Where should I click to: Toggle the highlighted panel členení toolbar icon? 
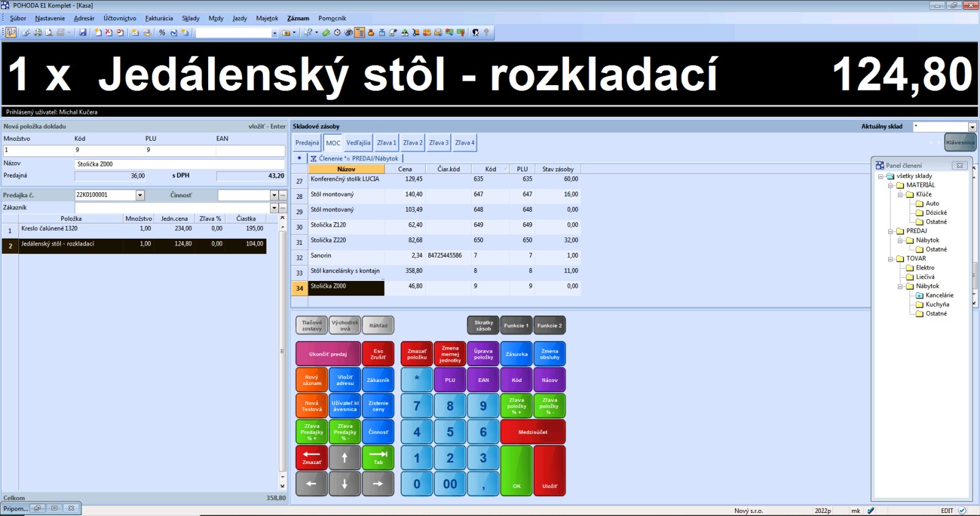[360, 32]
